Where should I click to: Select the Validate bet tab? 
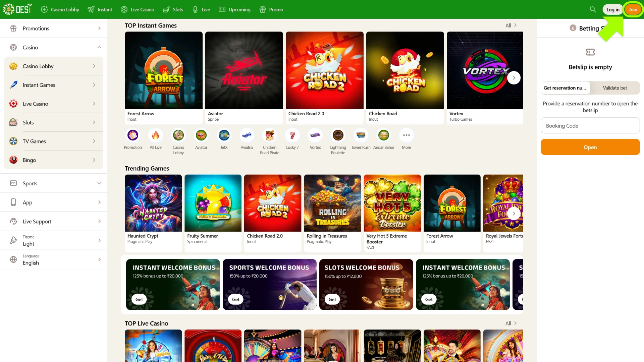click(x=615, y=88)
